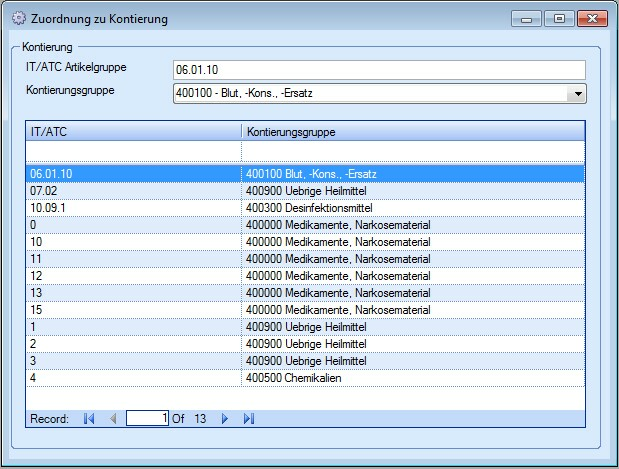
Task: Click the current record number box
Action: pos(148,419)
